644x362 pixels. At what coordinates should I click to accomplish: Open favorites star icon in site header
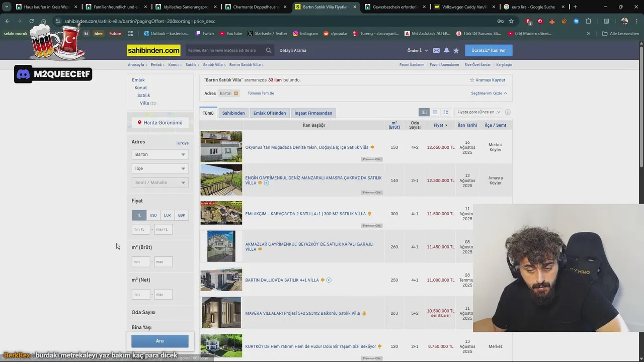point(456,50)
